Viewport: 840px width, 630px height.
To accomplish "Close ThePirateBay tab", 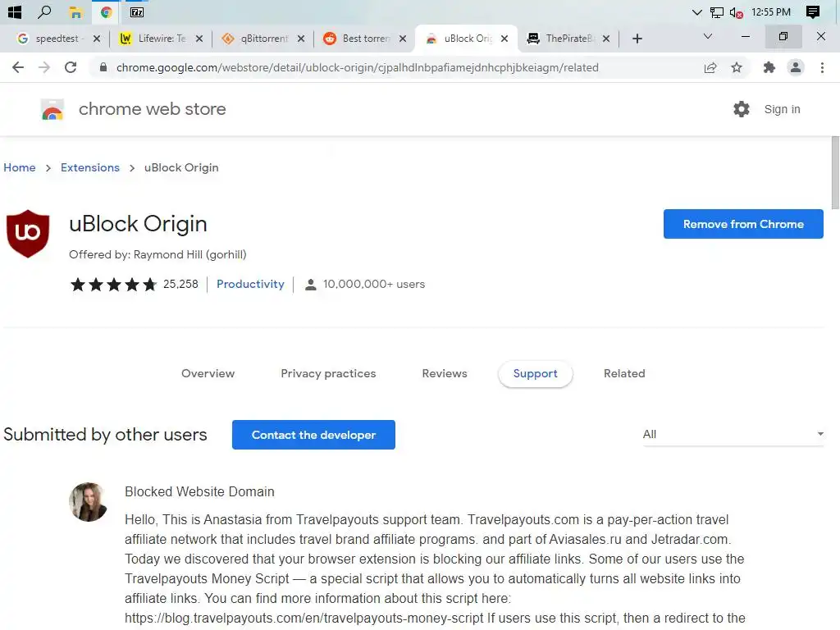I will [x=606, y=39].
